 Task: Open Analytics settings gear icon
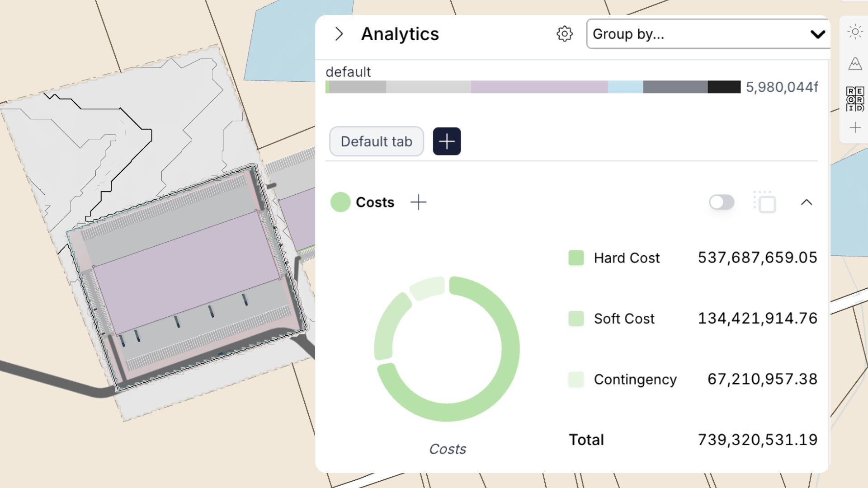click(x=564, y=34)
